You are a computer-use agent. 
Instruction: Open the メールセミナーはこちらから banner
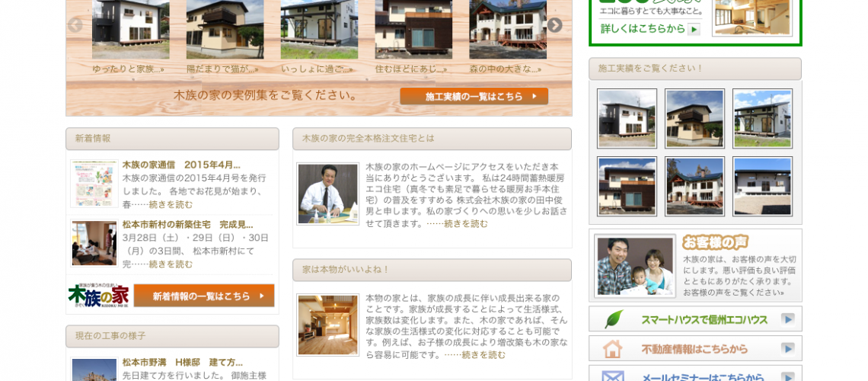[x=695, y=373]
